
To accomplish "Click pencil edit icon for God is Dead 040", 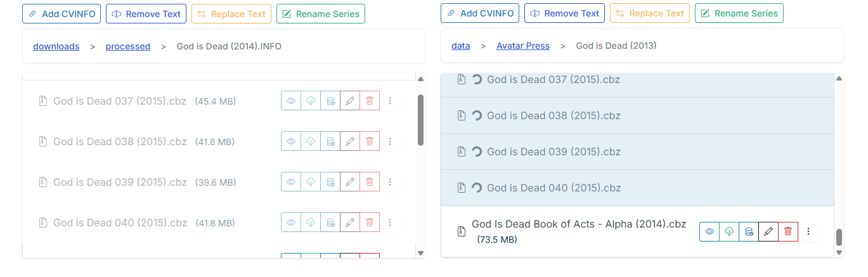I will click(350, 222).
